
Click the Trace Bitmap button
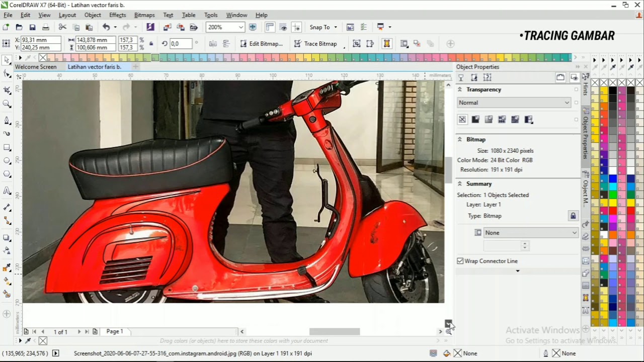coord(315,44)
